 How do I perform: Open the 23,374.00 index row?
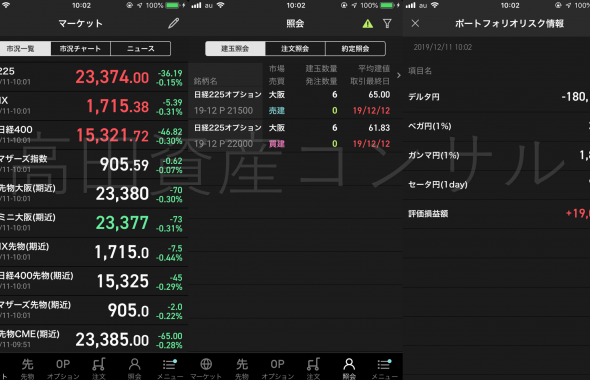click(94, 77)
